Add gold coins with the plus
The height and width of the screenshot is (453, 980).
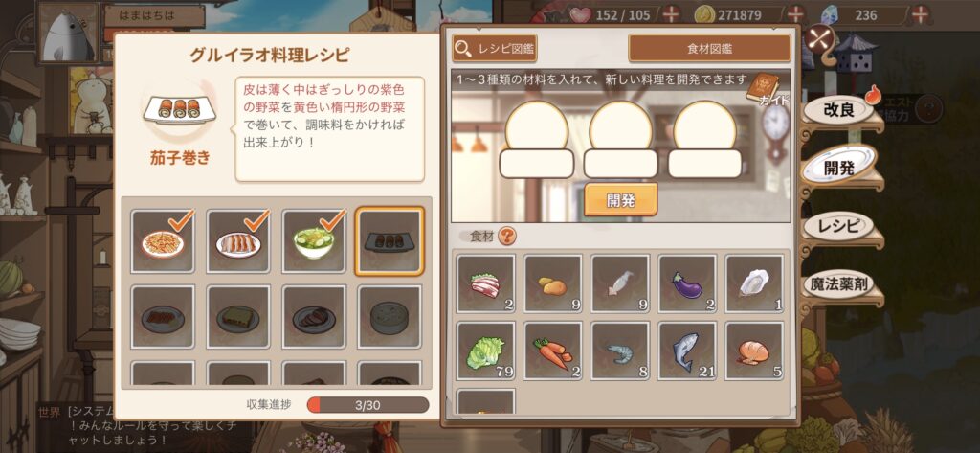pyautogui.click(x=795, y=14)
